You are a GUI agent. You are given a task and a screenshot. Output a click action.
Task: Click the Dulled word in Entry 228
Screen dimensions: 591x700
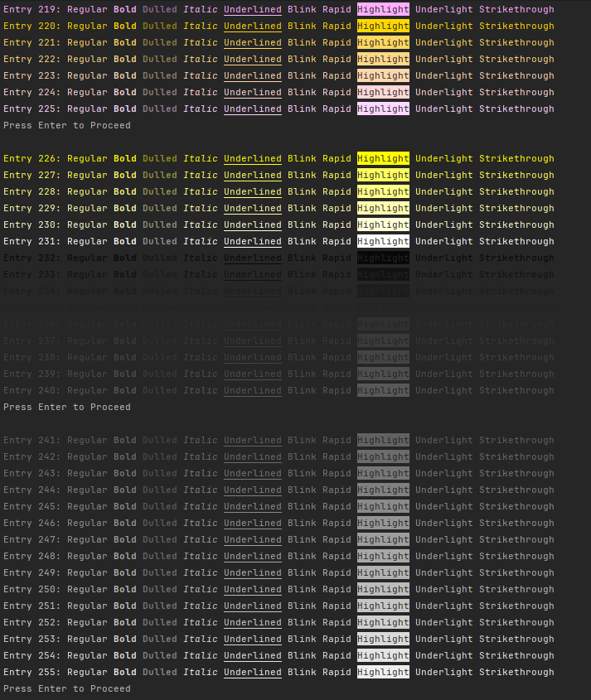pos(159,191)
